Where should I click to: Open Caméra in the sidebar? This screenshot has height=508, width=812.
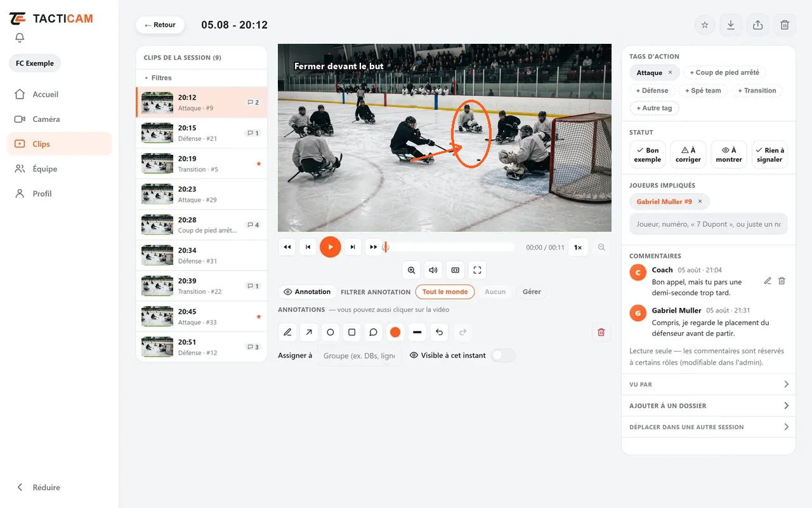[60, 119]
